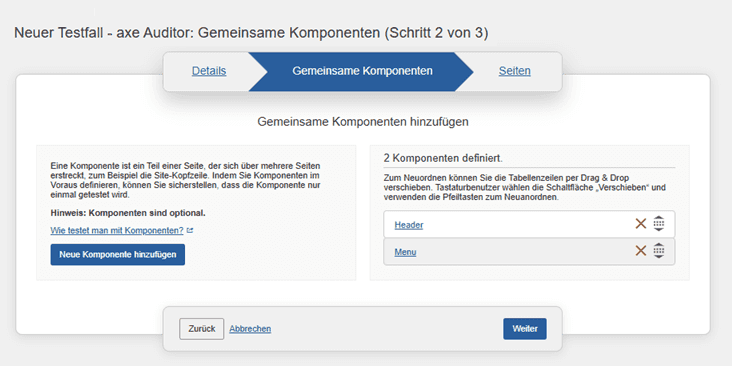Click Neue Komponente hinzufügen button
Screen dimensions: 732x366
[x=118, y=254]
